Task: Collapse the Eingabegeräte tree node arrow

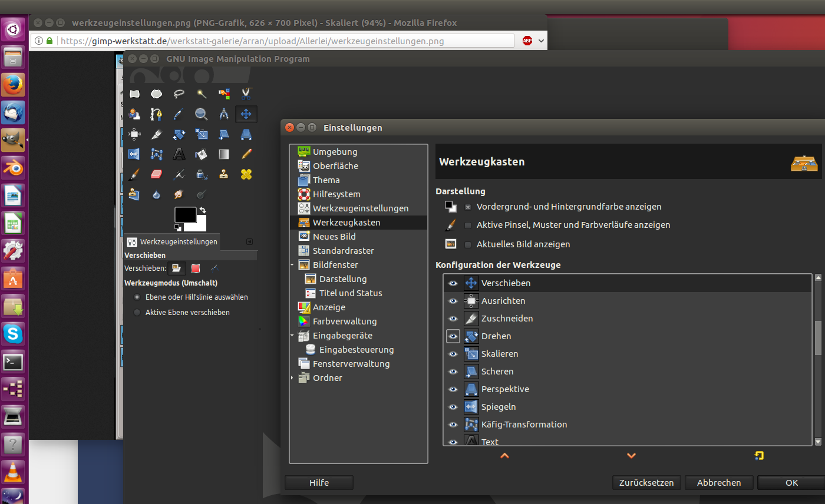Action: [x=292, y=336]
